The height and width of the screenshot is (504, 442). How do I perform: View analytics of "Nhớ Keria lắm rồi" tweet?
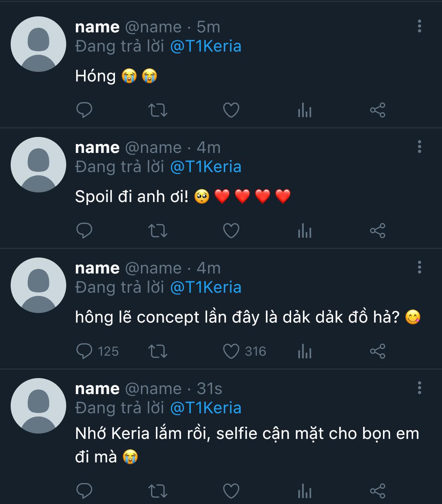[x=304, y=491]
